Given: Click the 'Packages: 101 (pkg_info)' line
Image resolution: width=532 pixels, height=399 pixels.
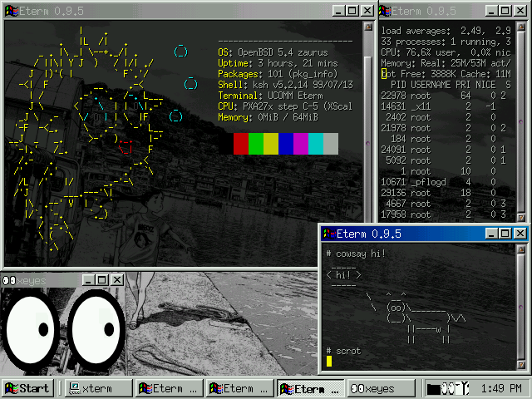Looking at the screenshot, I should 278,74.
